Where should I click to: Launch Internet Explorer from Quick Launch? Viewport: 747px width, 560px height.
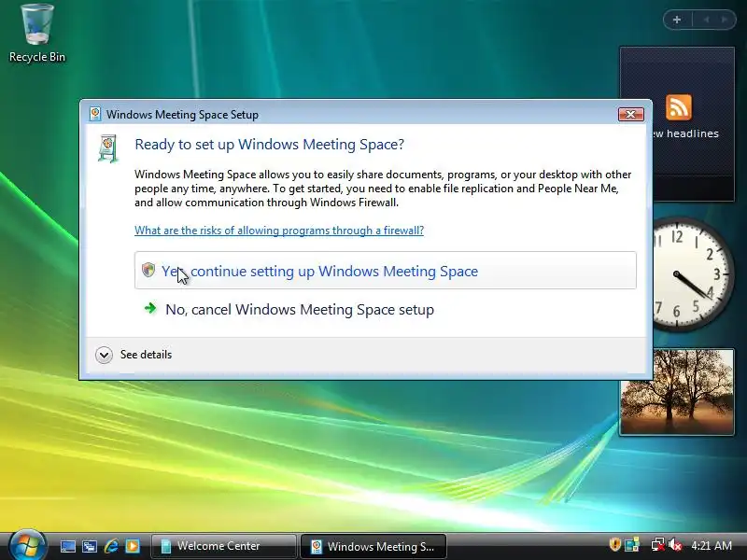click(111, 546)
